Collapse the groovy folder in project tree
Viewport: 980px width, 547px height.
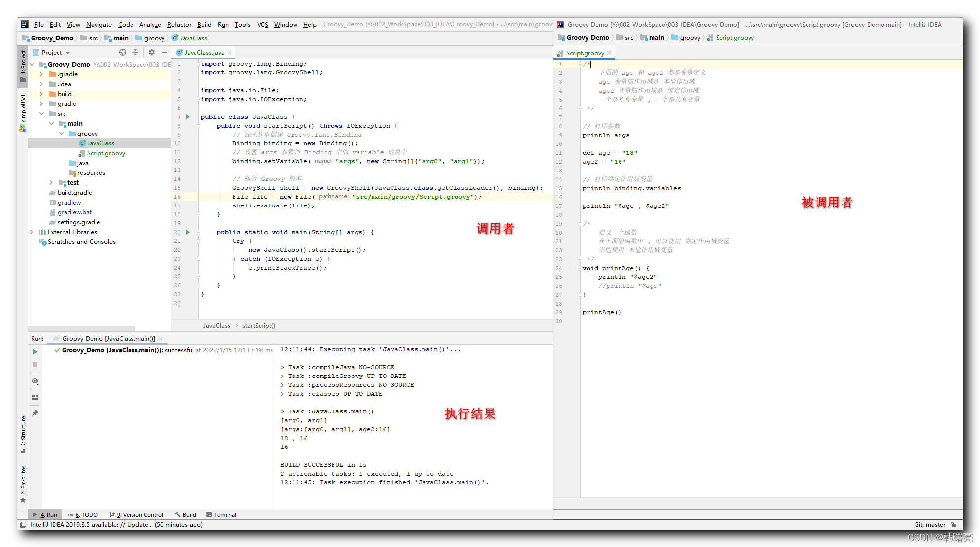(x=61, y=134)
